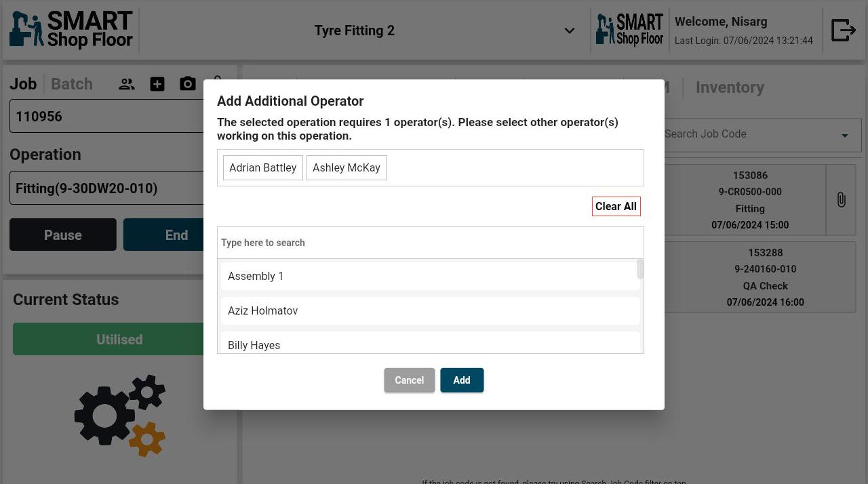Click the add plus box icon
This screenshot has height=484, width=868.
[x=157, y=84]
